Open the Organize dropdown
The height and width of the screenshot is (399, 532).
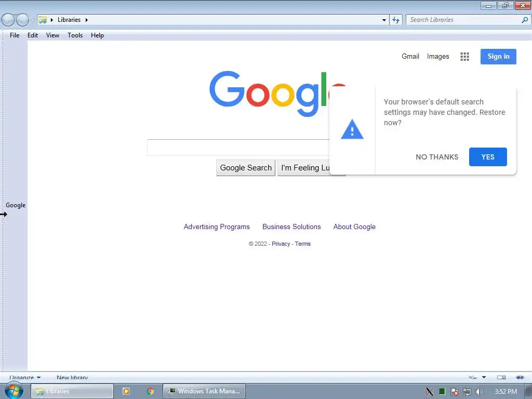pyautogui.click(x=25, y=377)
